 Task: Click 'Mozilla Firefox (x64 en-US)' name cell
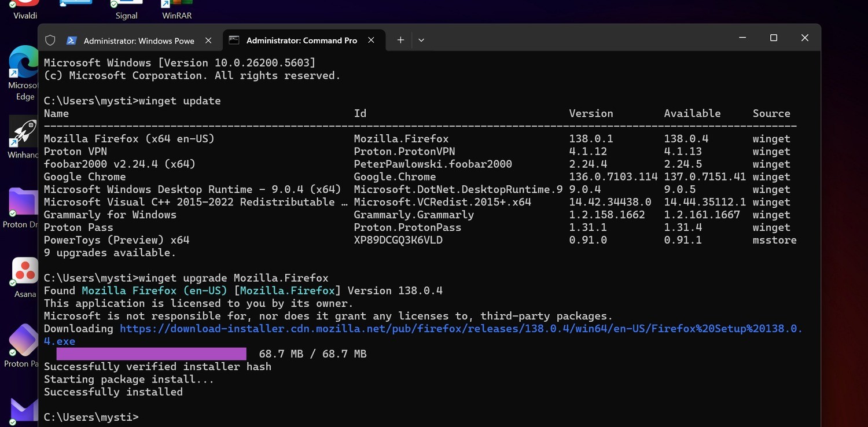[x=129, y=139]
